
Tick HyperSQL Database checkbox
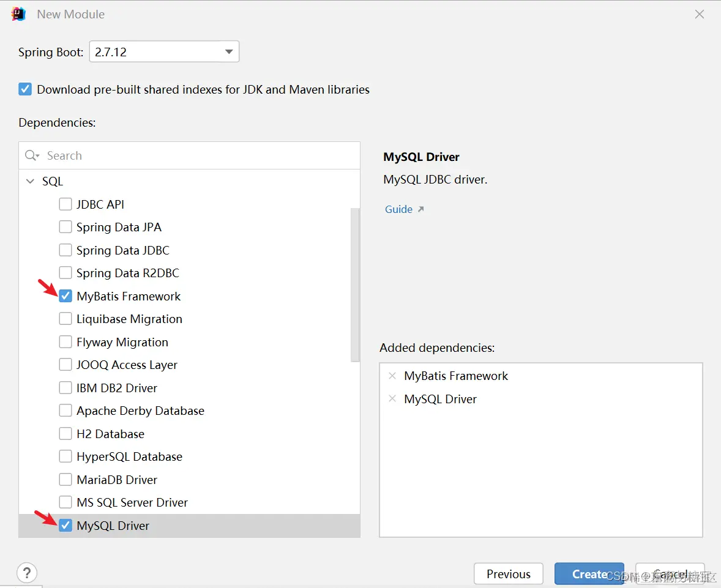point(65,456)
